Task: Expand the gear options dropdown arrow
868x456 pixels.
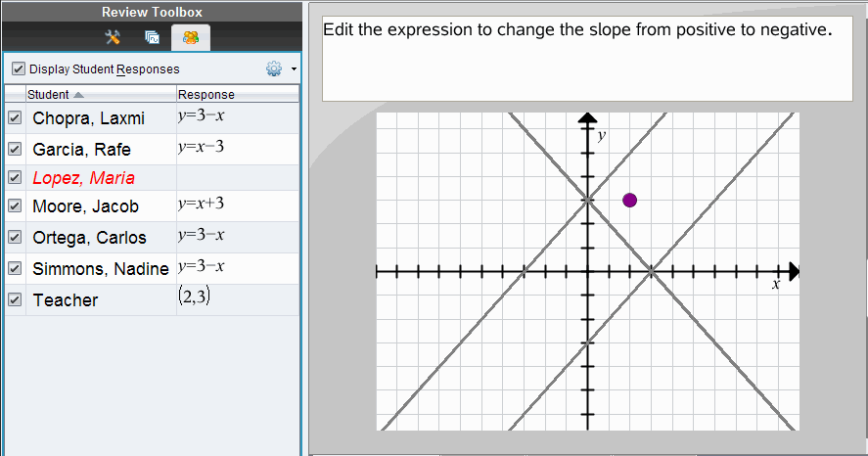Action: (294, 70)
